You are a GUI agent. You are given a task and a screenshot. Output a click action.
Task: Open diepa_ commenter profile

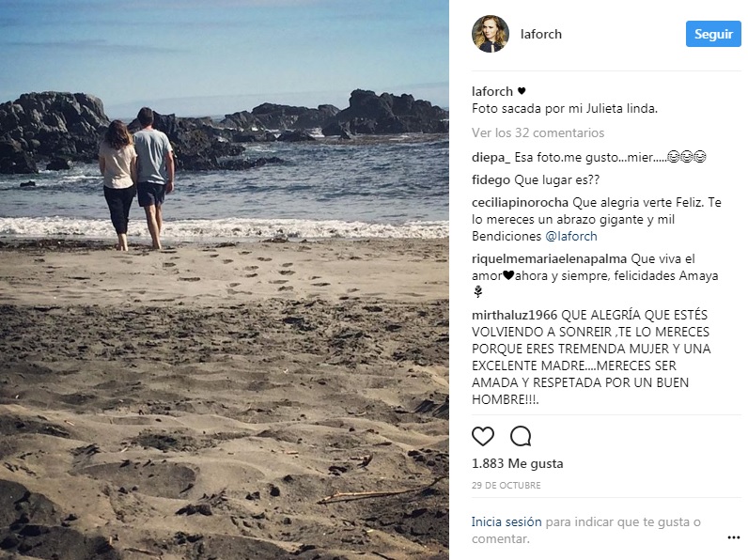[x=491, y=158]
